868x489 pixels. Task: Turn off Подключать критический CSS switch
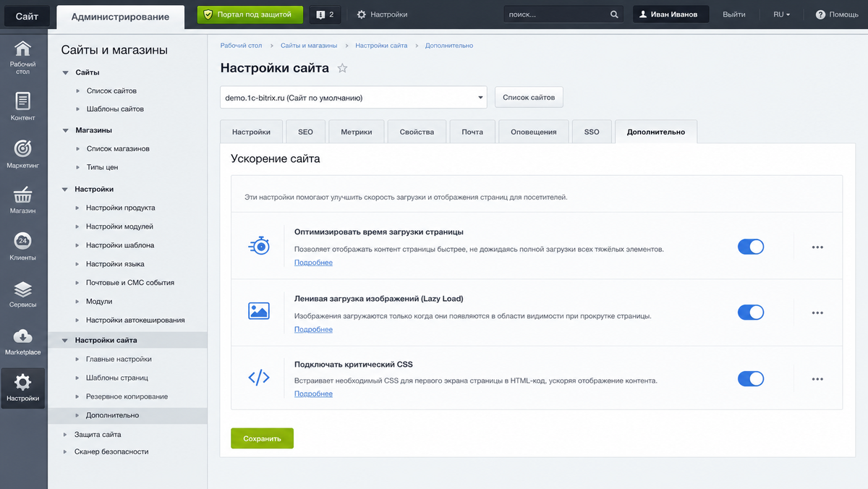[751, 378]
